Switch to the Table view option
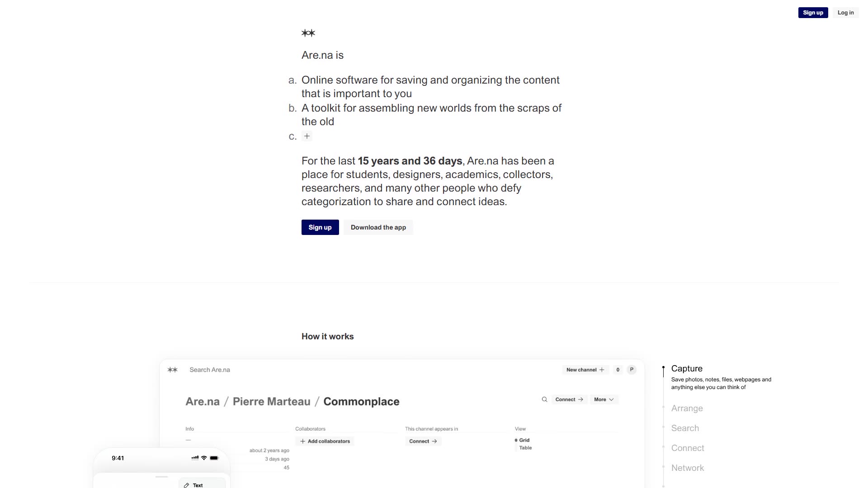Viewport: 868px width, 488px height. coord(525,448)
